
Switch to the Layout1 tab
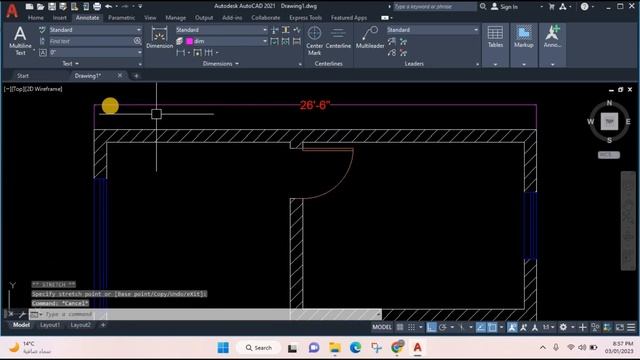tap(50, 325)
